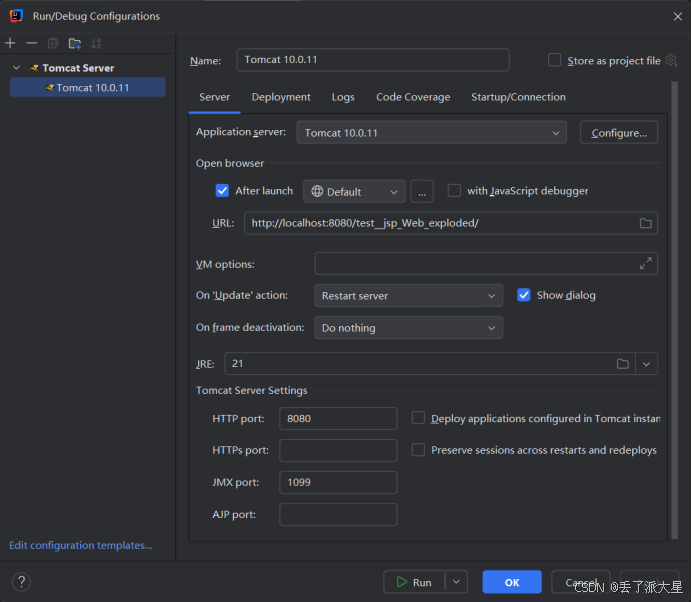
Task: Switch to the Startup/Connection tab
Action: coord(518,97)
